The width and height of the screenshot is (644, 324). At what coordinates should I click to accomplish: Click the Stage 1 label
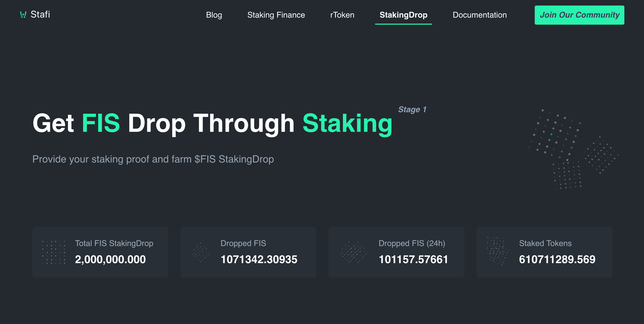click(x=412, y=109)
